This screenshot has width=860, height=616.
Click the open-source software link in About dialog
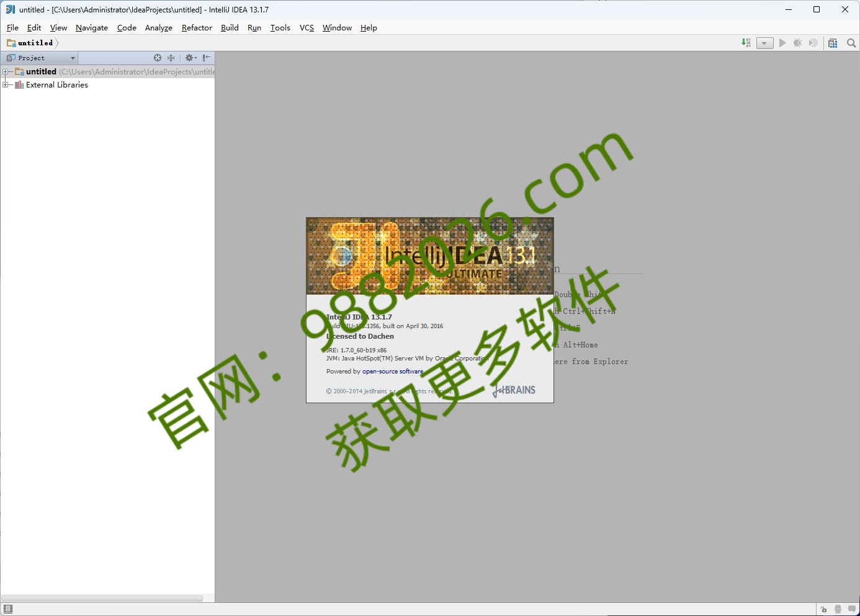(393, 372)
